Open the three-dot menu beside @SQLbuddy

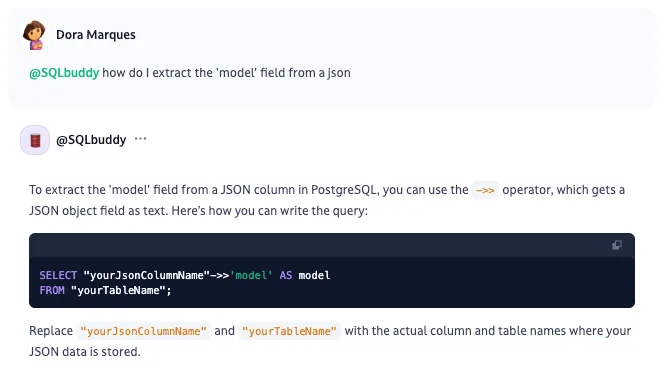pos(140,139)
